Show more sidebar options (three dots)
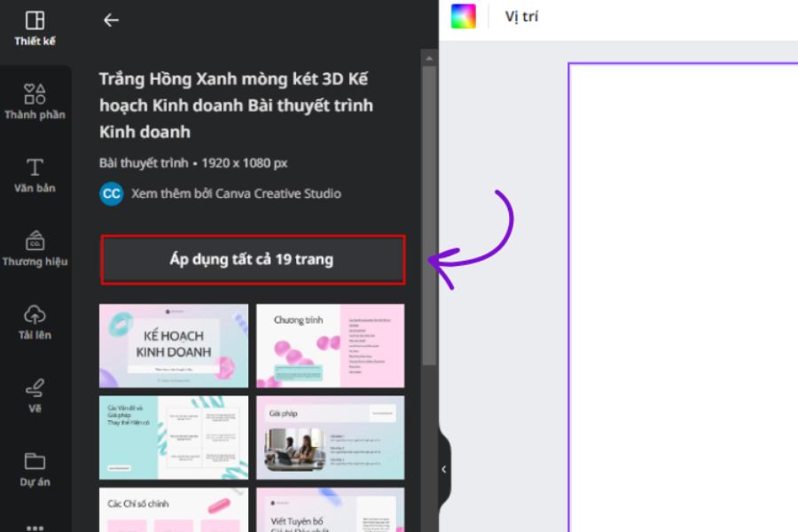Image resolution: width=798 pixels, height=532 pixels. (35, 527)
